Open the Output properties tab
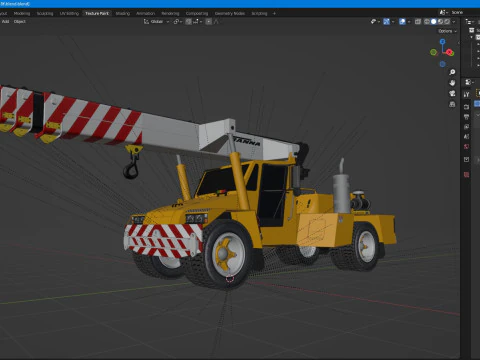Viewport: 480px width, 360px height. [x=466, y=117]
